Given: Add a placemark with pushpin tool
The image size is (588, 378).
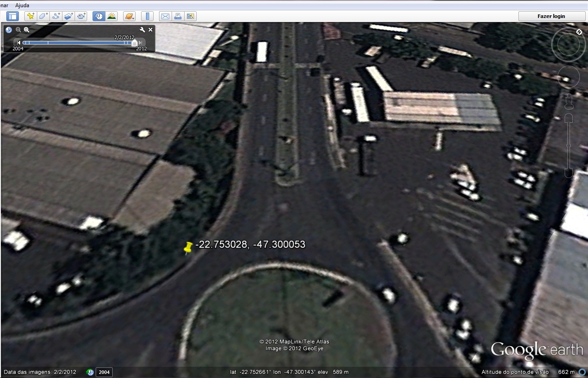Looking at the screenshot, I should pyautogui.click(x=31, y=16).
